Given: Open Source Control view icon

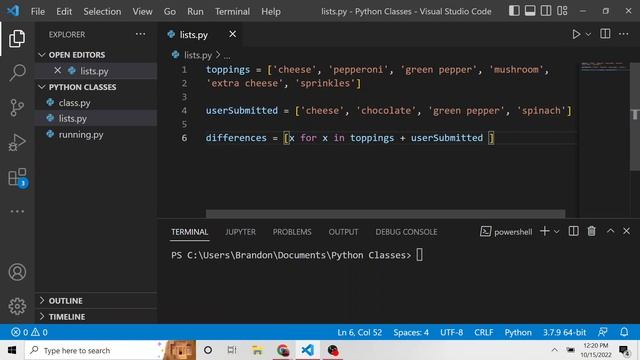Looking at the screenshot, I should coord(17,108).
